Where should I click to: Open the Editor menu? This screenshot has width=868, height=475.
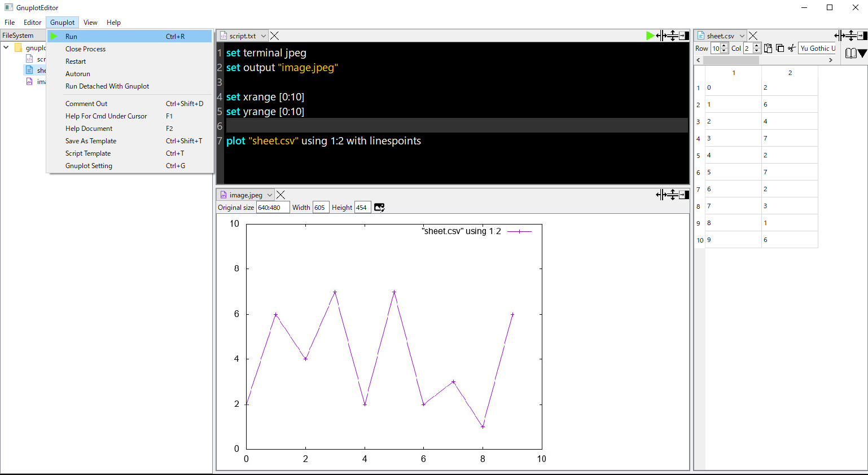click(x=32, y=23)
